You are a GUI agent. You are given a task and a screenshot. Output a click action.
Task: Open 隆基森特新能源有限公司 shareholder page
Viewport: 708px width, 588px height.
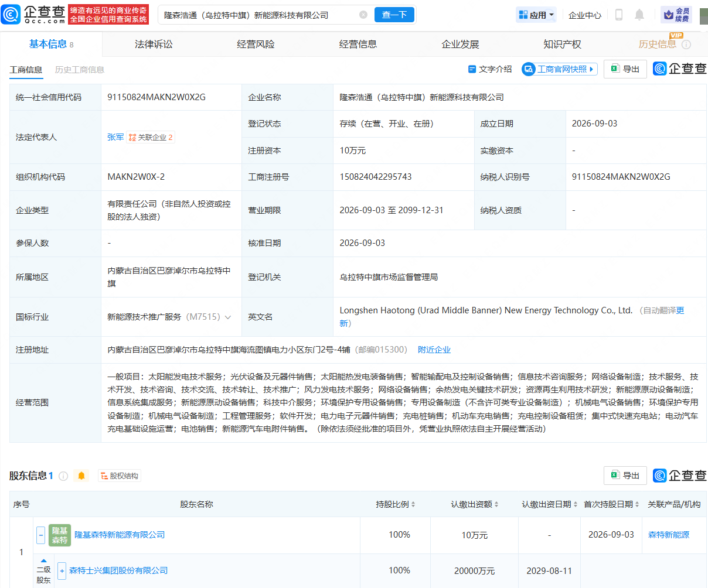[x=120, y=535]
